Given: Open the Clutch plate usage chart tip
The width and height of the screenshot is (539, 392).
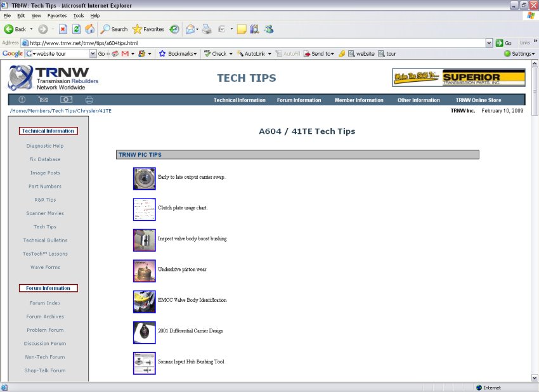Looking at the screenshot, I should (x=183, y=208).
